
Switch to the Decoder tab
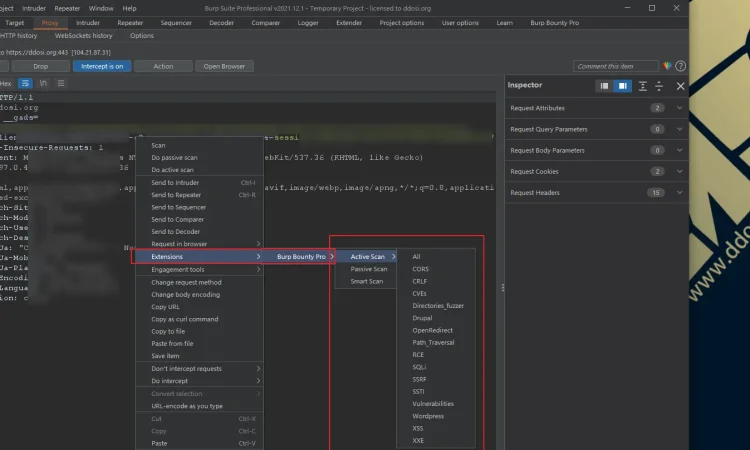(x=221, y=23)
